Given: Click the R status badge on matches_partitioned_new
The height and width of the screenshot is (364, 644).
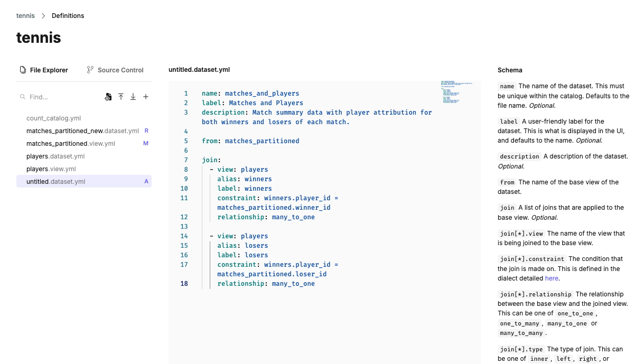Looking at the screenshot, I should [x=146, y=130].
